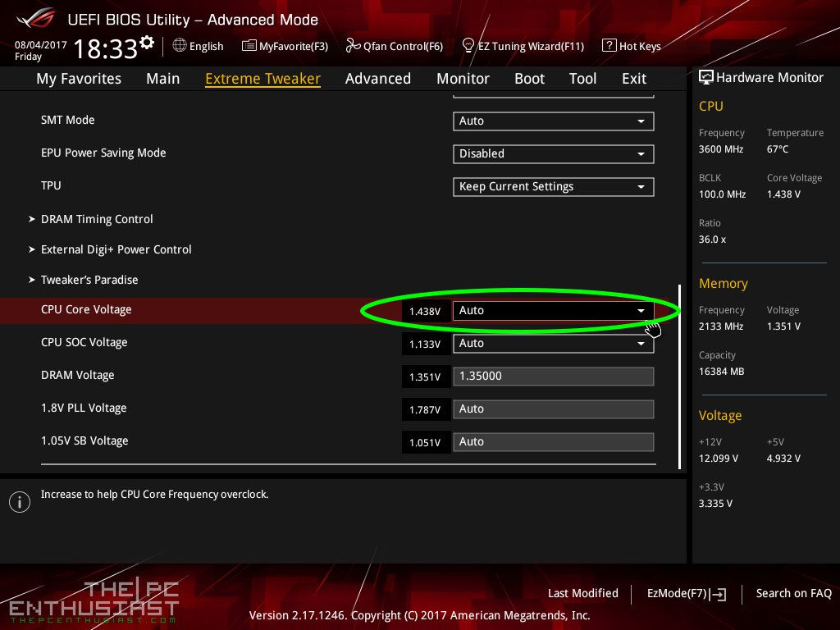Click the globe language icon
840x630 pixels.
pyautogui.click(x=180, y=46)
